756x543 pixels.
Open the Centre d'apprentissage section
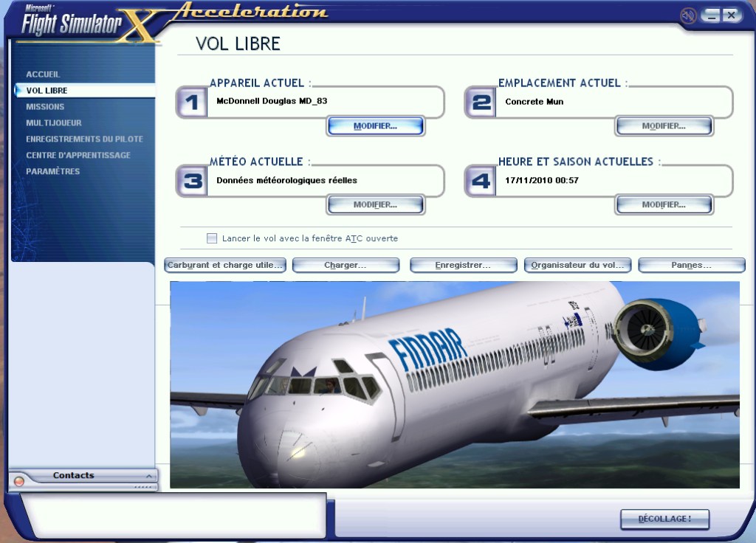(x=78, y=155)
